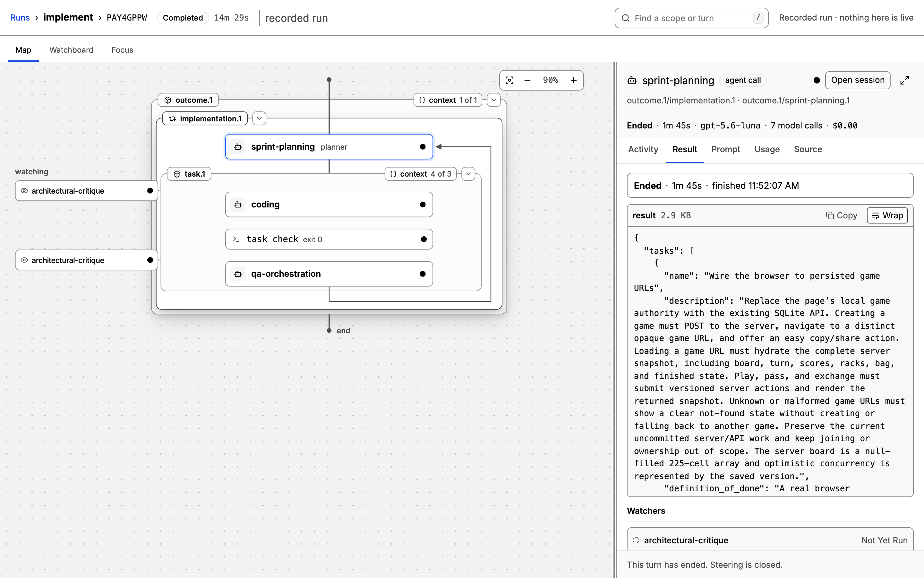This screenshot has width=924, height=578.
Task: Select the coding node on the map
Action: (329, 205)
